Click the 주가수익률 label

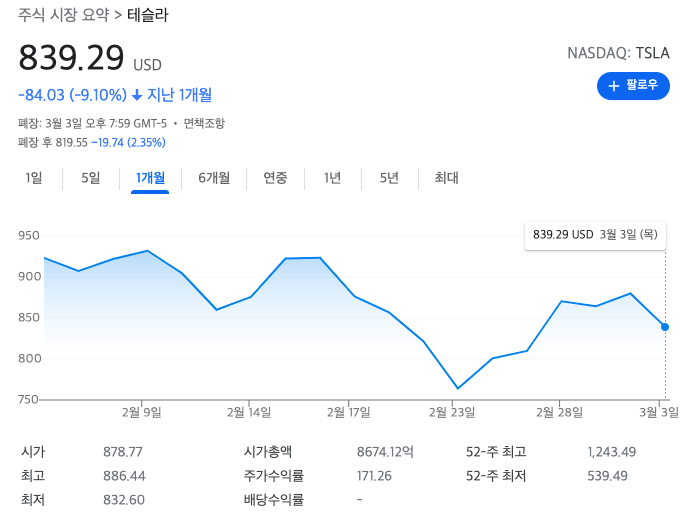coord(274,476)
